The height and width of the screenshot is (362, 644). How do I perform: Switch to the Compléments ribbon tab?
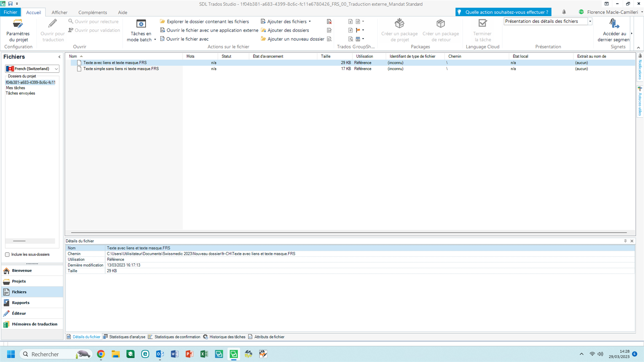coord(93,12)
